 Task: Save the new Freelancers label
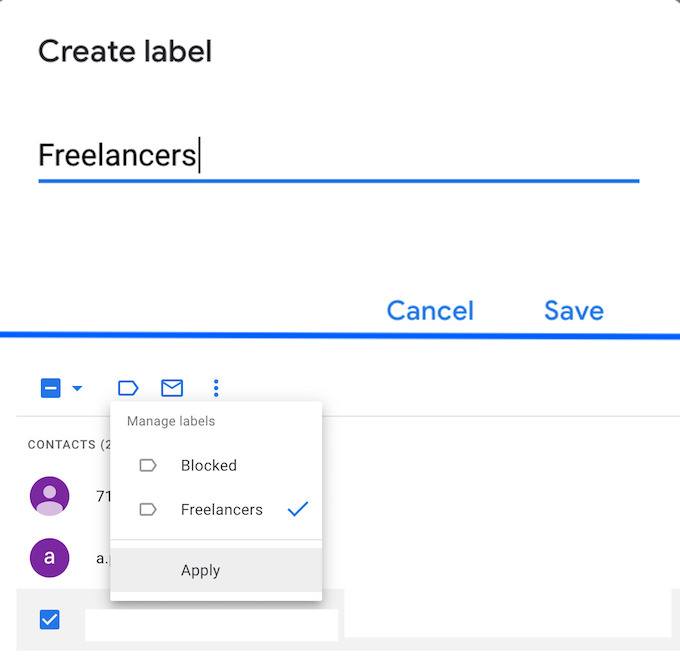(x=573, y=311)
